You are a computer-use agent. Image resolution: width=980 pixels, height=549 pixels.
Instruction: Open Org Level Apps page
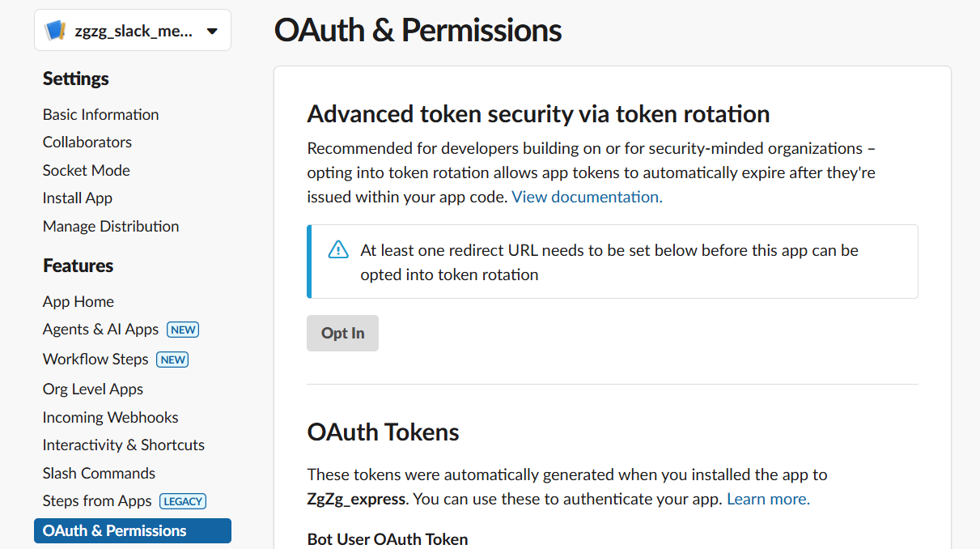(x=93, y=389)
